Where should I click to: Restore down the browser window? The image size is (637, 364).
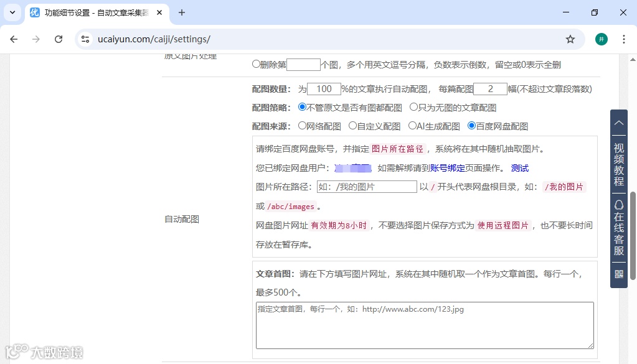(594, 12)
